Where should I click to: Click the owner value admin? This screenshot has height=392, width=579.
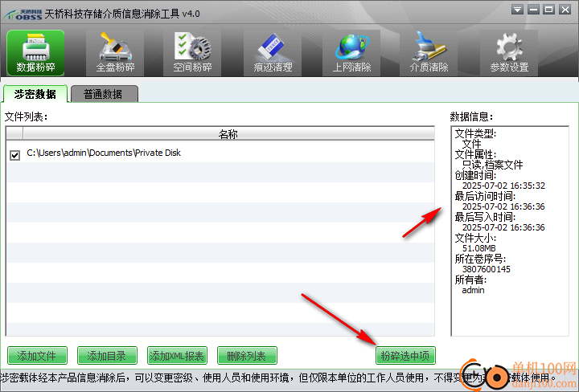473,290
